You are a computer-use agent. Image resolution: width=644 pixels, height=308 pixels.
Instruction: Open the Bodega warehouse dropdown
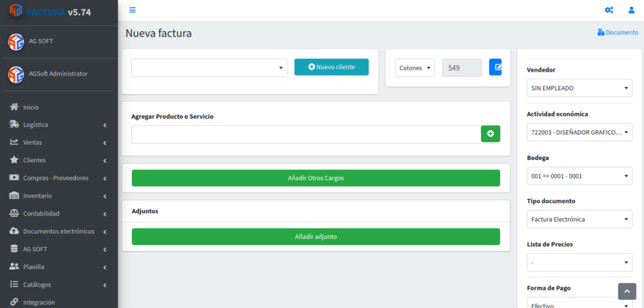pos(579,176)
